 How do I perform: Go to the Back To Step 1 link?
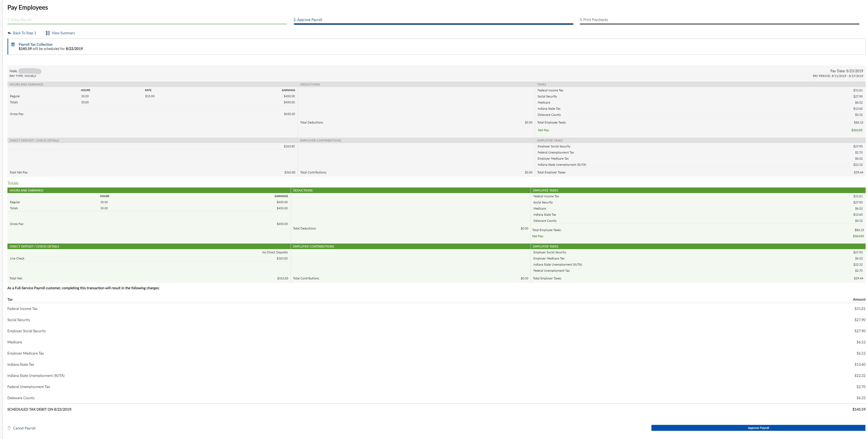tap(24, 33)
